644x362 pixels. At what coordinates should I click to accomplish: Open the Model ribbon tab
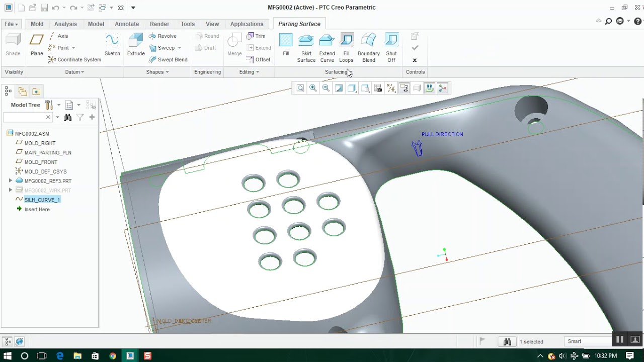coord(96,24)
